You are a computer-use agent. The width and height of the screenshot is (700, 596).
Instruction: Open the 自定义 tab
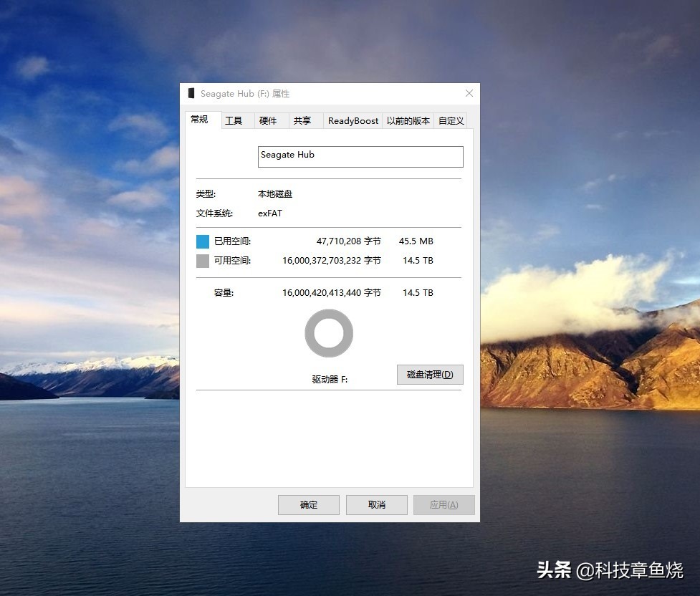(x=451, y=120)
